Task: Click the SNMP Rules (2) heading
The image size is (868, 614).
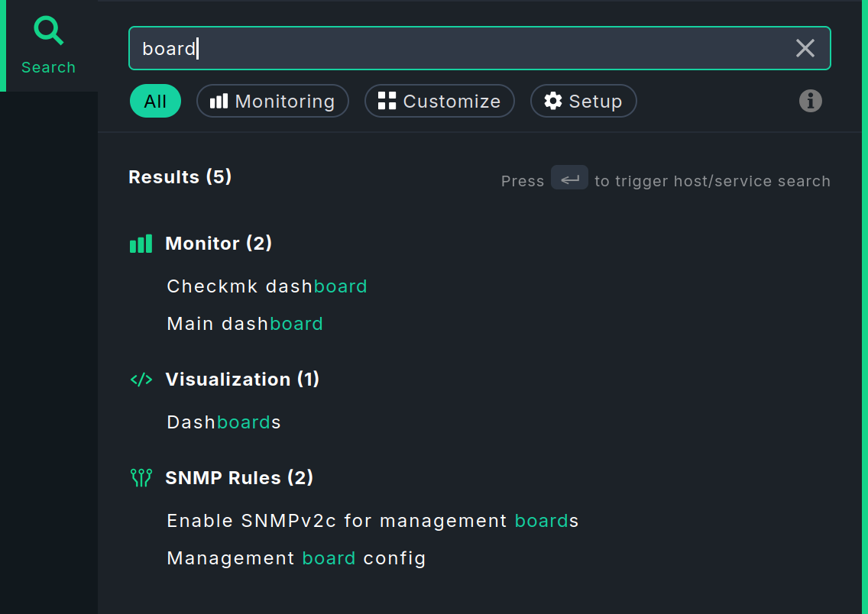Action: [239, 478]
